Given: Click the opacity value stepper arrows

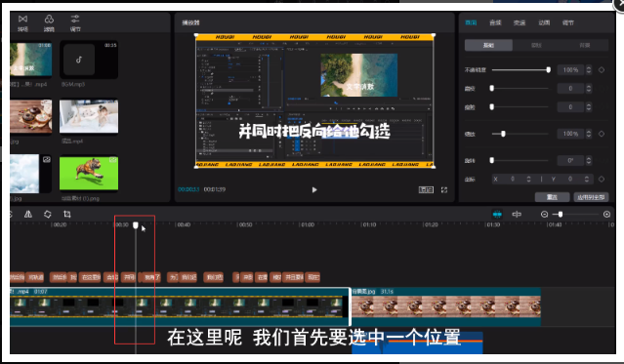Looking at the screenshot, I should pos(589,69).
